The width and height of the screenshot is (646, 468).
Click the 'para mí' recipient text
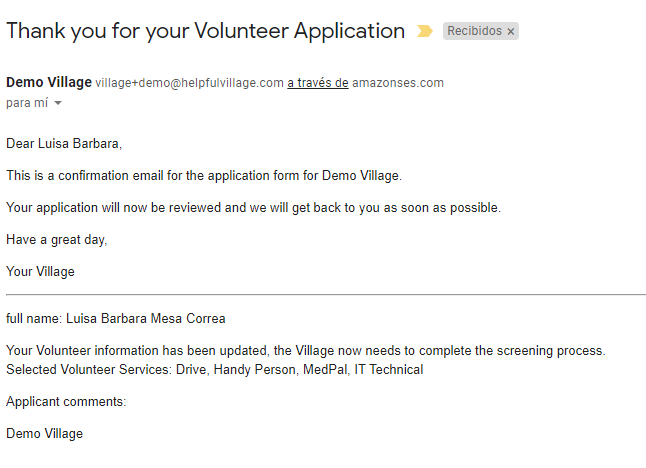pos(27,103)
